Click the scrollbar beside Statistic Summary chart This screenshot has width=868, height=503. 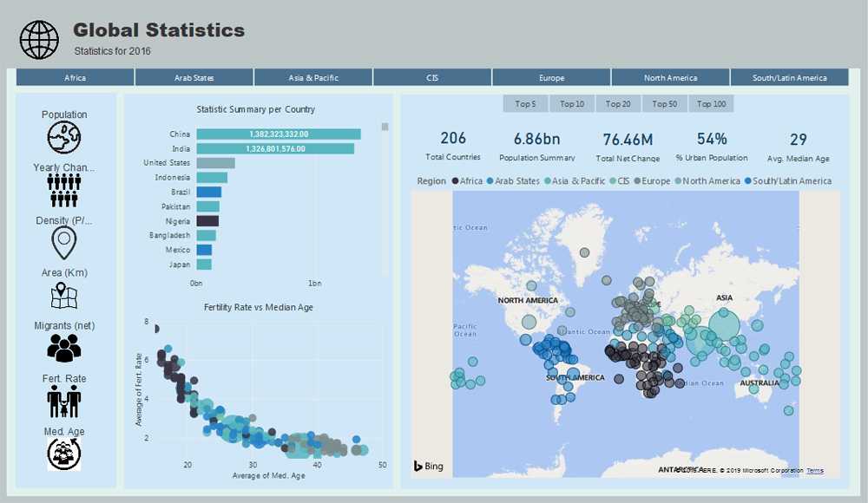point(383,126)
